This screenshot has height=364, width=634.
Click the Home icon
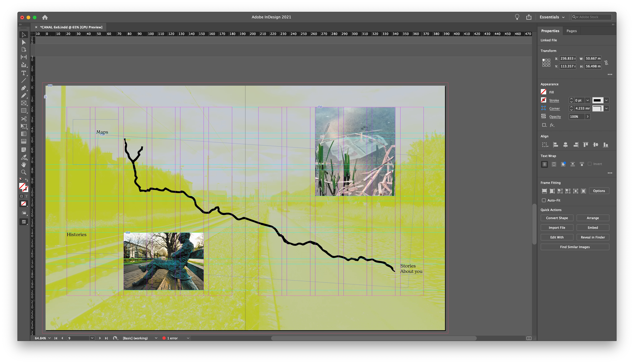coord(45,17)
